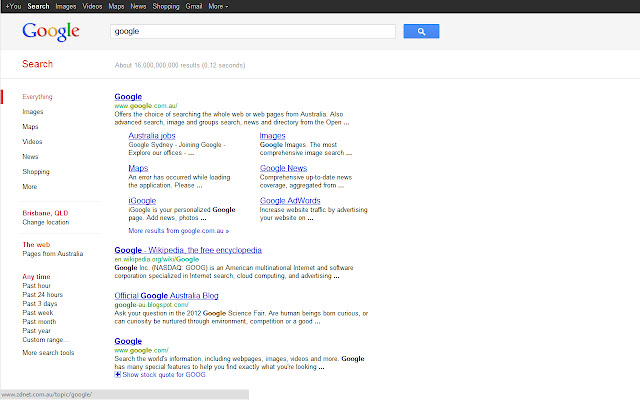Click the Google logo
640x400 pixels.
point(51,32)
